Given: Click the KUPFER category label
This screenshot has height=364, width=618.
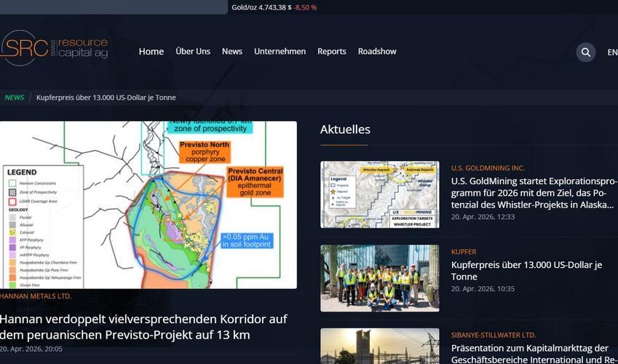Looking at the screenshot, I should [x=464, y=252].
